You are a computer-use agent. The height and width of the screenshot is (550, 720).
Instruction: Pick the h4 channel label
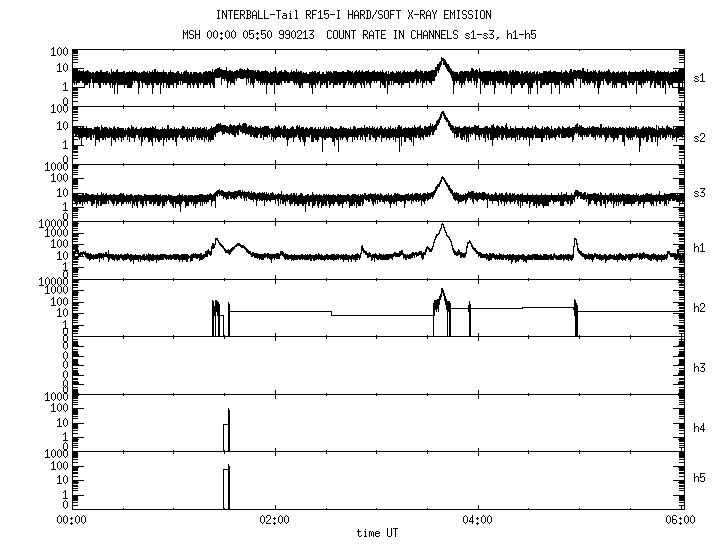click(699, 428)
